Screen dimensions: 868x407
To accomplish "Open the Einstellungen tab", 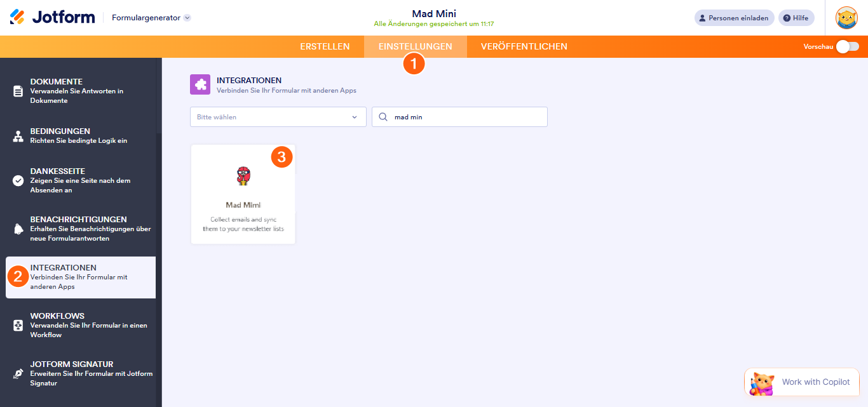I will pos(415,46).
